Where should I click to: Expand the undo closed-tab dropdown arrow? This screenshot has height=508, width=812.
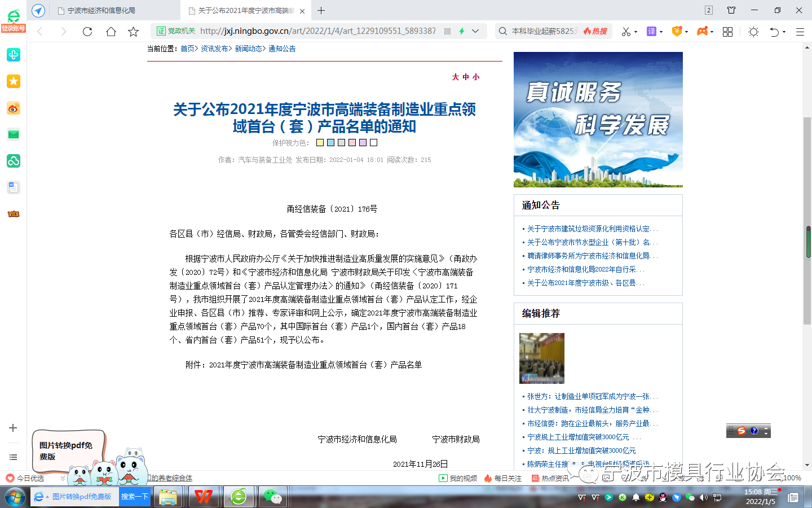pyautogui.click(x=784, y=32)
